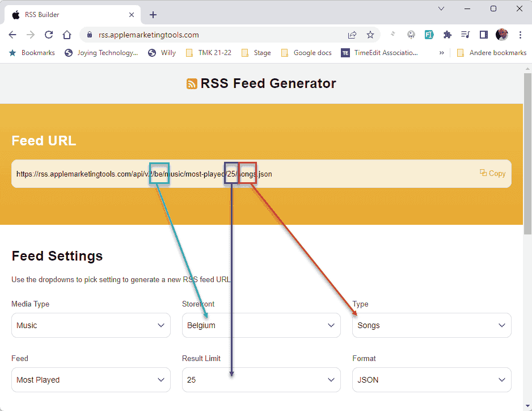Open the Andere bookmarks folder
This screenshot has height=411, width=532.
(492, 53)
